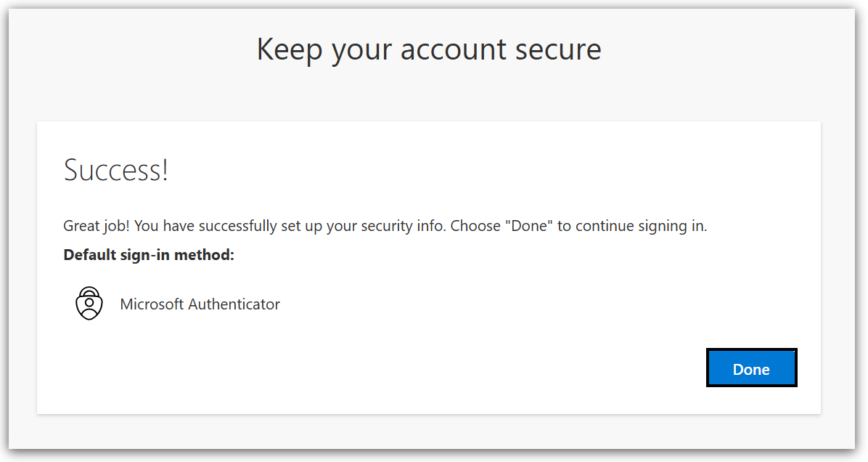Click the word "your" in page title
Screen dimensions: 868x462
pyautogui.click(x=358, y=49)
